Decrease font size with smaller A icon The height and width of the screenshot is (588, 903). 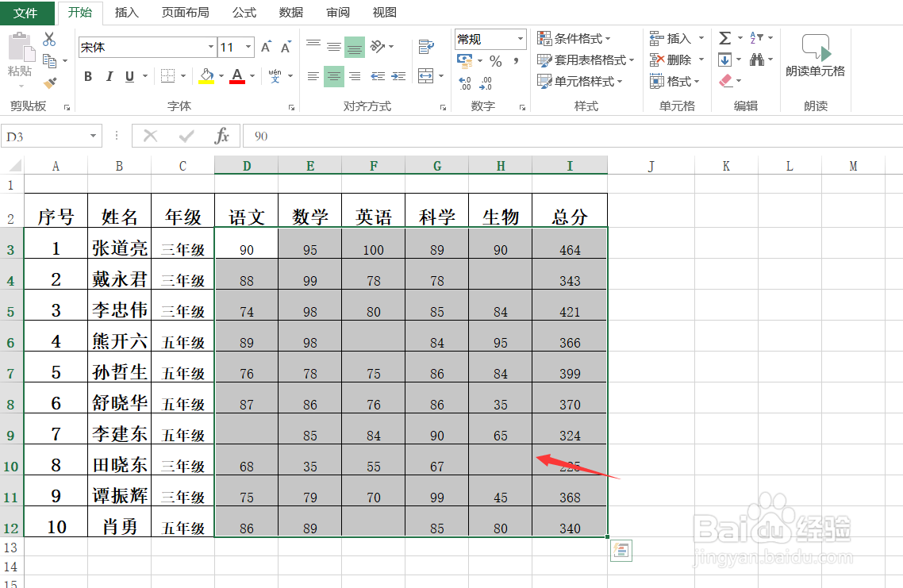[286, 47]
